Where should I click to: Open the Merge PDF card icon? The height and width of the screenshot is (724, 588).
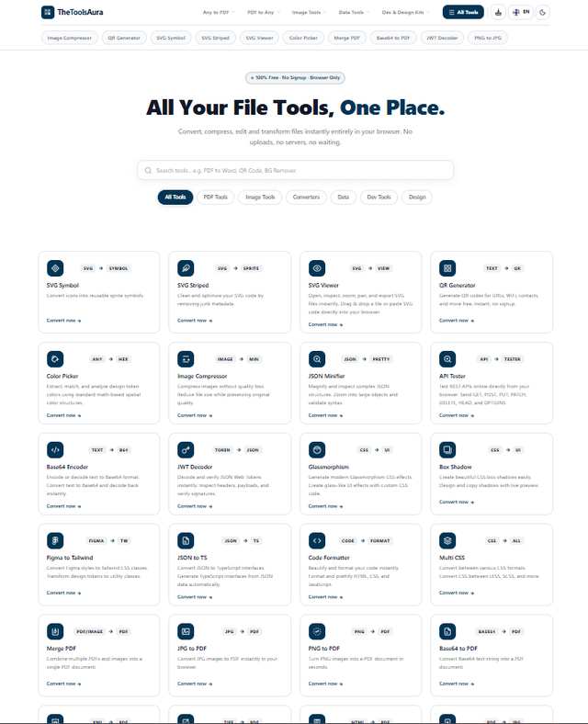pyautogui.click(x=55, y=631)
